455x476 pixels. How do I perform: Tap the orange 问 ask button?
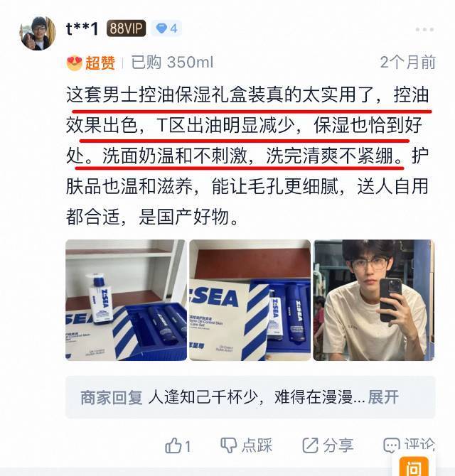pos(414,466)
